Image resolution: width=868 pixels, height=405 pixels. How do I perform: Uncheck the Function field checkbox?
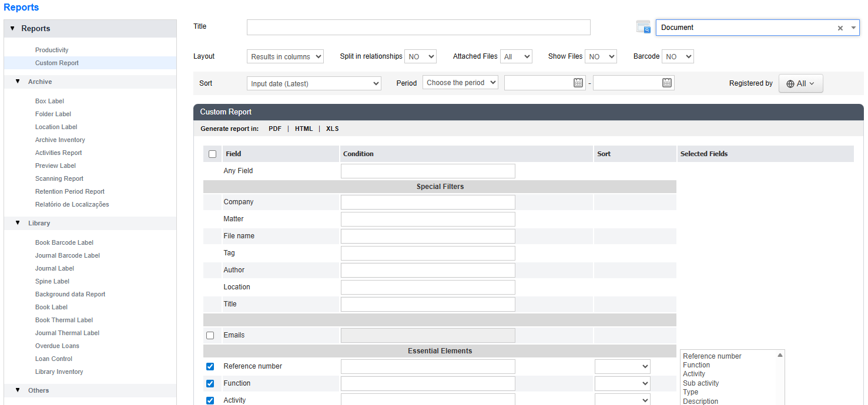coord(210,383)
